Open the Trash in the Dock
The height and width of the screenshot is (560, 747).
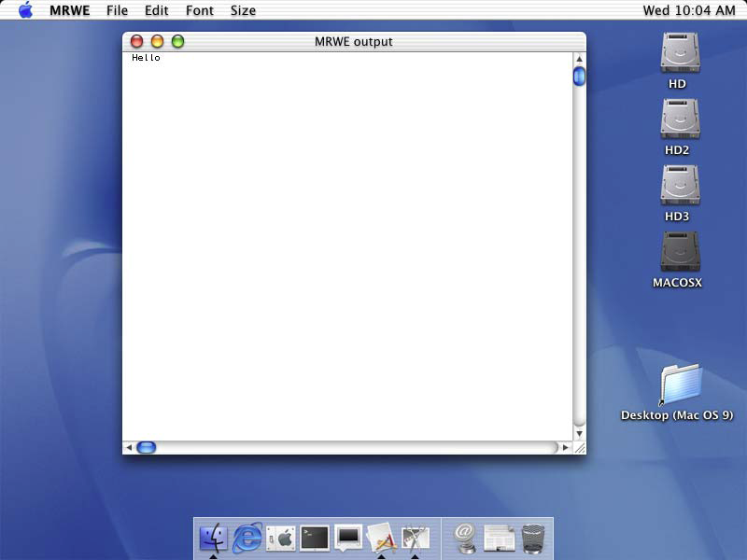click(x=533, y=539)
